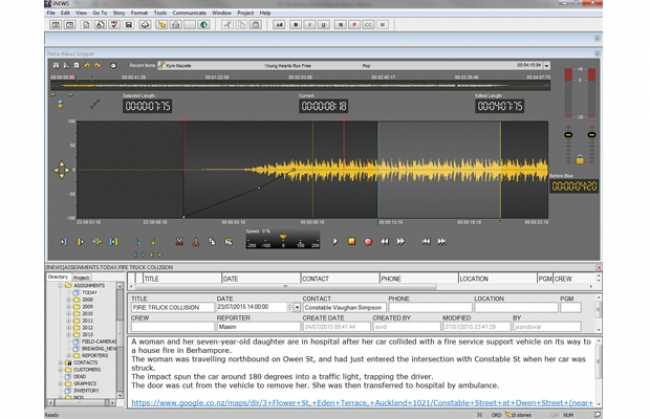Open the File menu
Viewport: 650px width, 419px height.
click(x=51, y=13)
